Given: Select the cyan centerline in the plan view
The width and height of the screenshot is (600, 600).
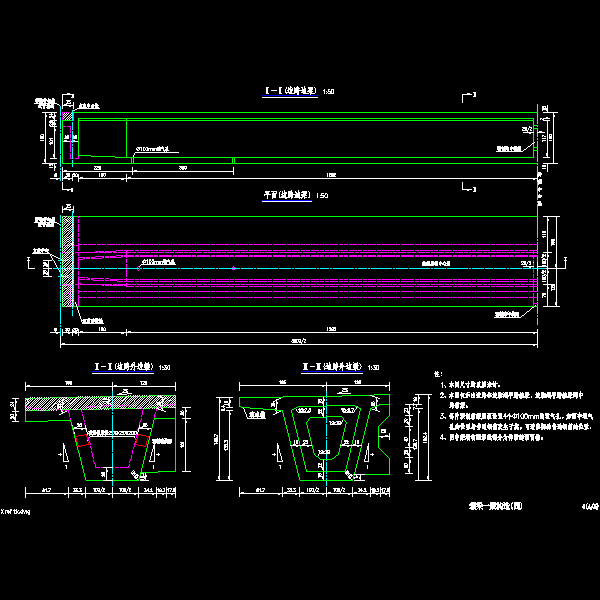Looking at the screenshot, I should (x=300, y=266).
